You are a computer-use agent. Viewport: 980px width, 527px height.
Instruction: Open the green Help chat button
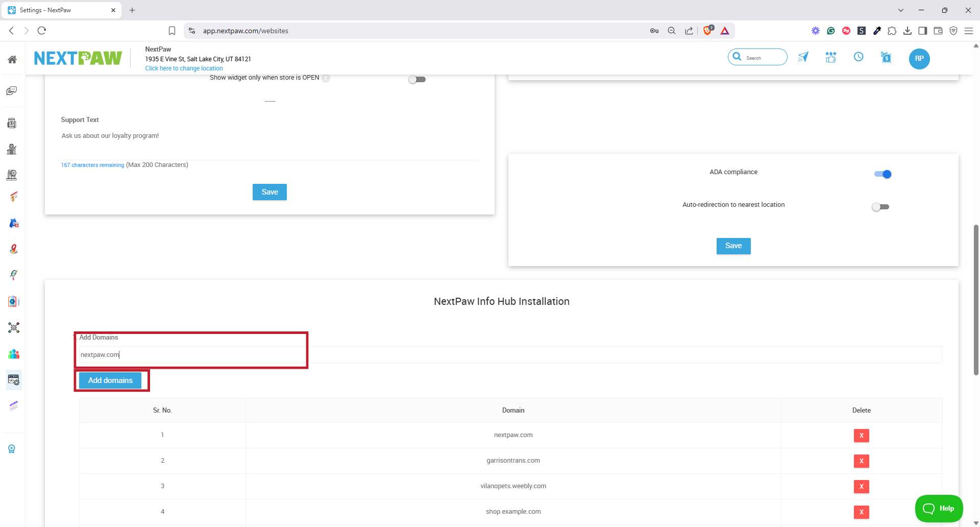click(939, 509)
